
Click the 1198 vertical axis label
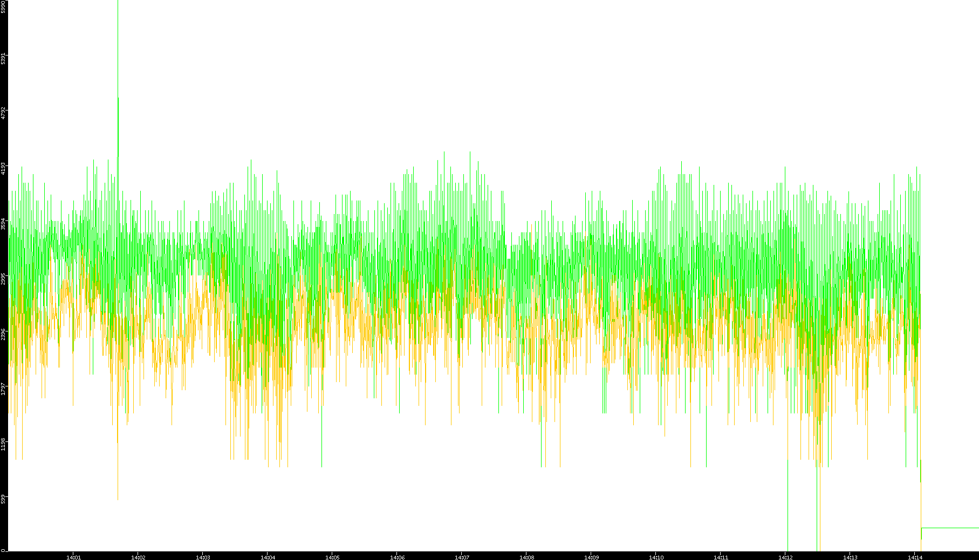(x=3, y=444)
